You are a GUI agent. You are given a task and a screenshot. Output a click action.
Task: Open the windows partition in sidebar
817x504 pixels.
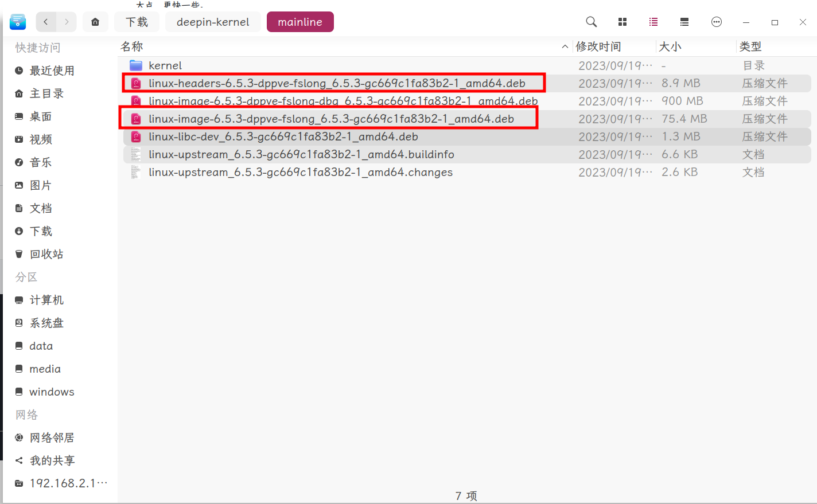52,392
